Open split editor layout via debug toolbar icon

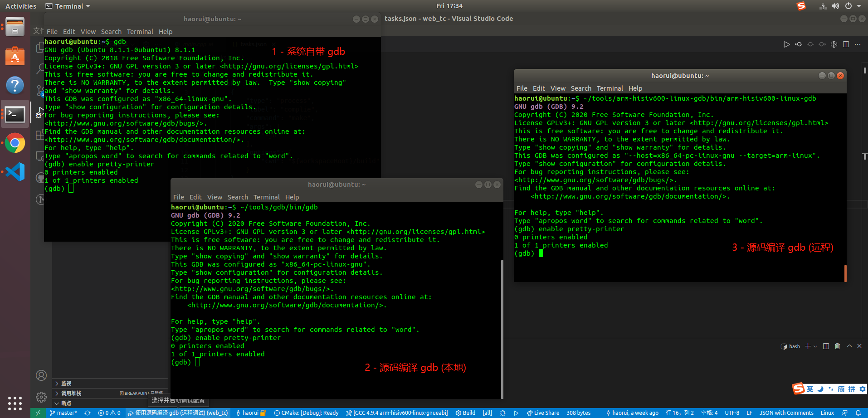tap(846, 44)
